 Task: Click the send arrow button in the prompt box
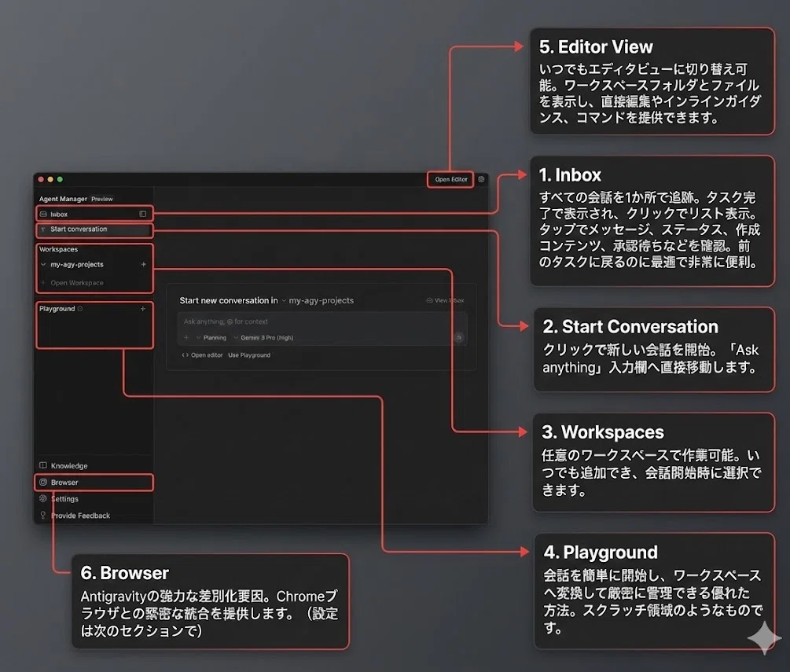458,337
